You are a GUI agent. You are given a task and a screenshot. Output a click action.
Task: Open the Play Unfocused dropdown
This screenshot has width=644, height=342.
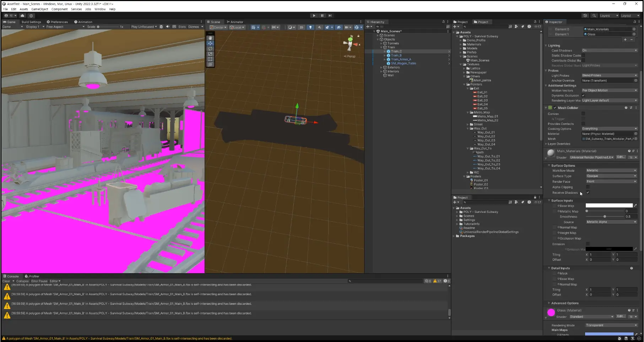(144, 27)
